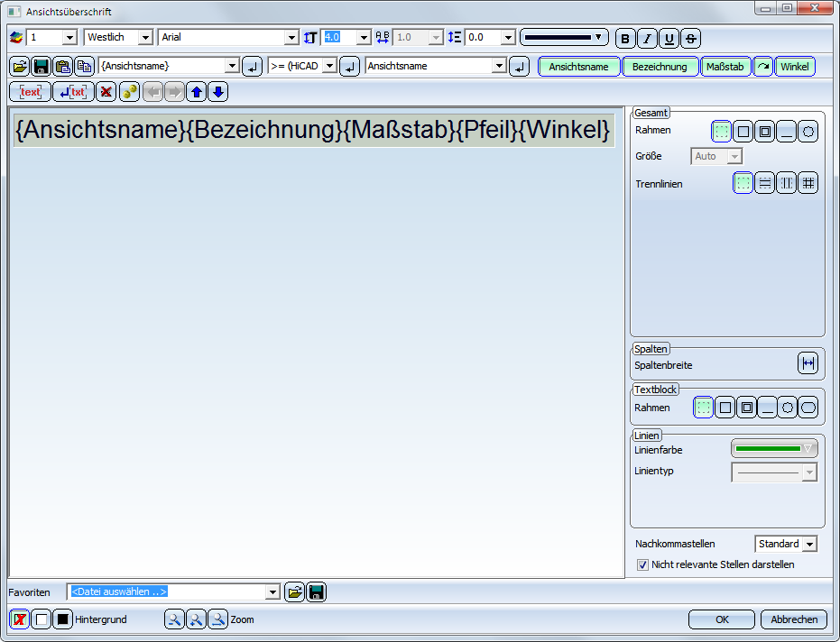This screenshot has width=840, height=642.
Task: Select vertical Trennlinien option
Action: coord(787,183)
